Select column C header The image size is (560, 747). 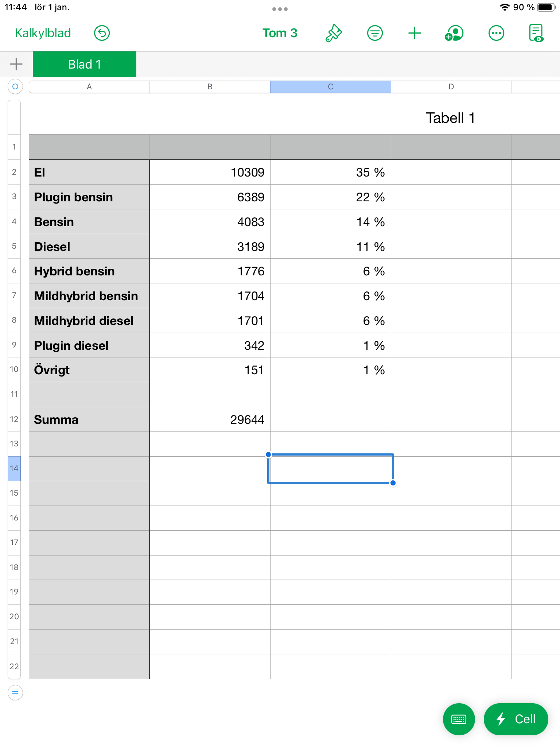(330, 87)
